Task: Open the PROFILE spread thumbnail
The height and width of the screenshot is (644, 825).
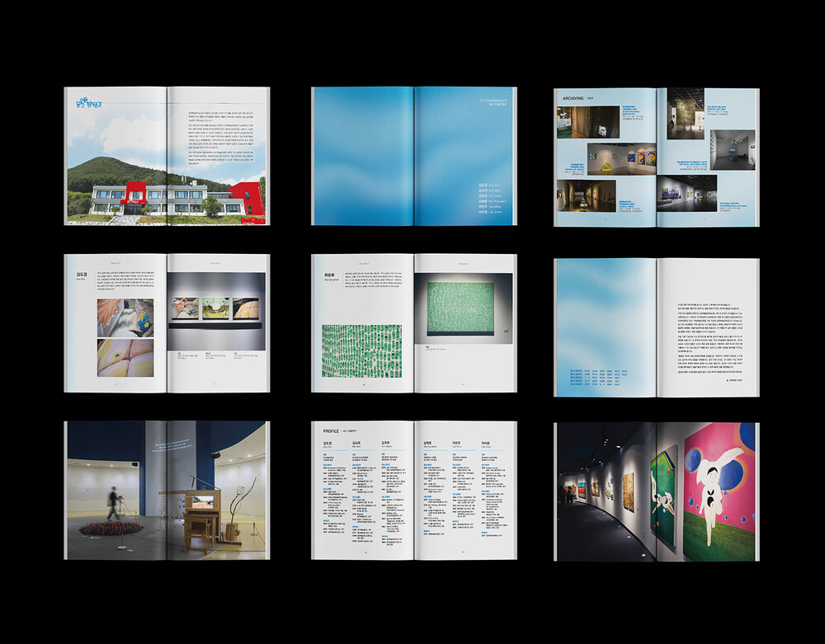Action: [x=413, y=491]
